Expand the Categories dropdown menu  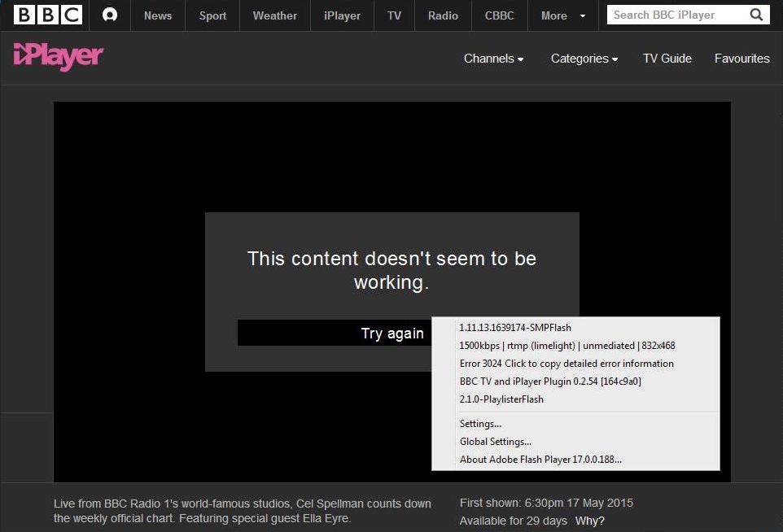(584, 59)
